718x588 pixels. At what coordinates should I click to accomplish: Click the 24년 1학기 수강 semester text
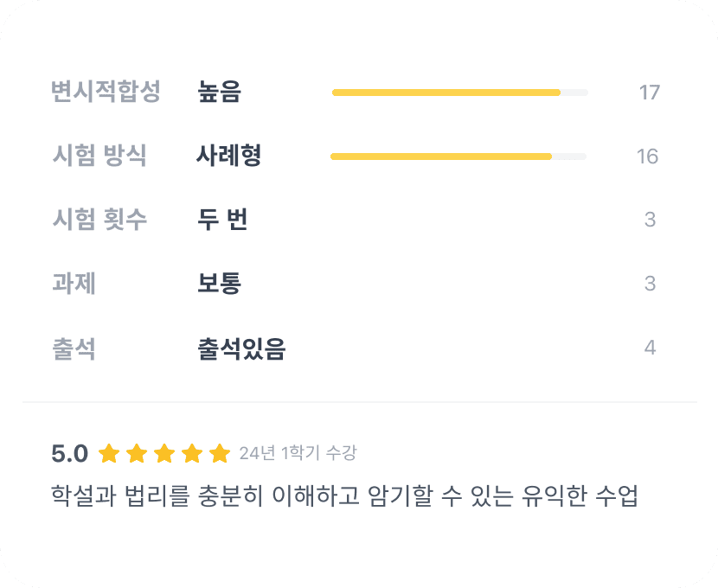tap(298, 453)
